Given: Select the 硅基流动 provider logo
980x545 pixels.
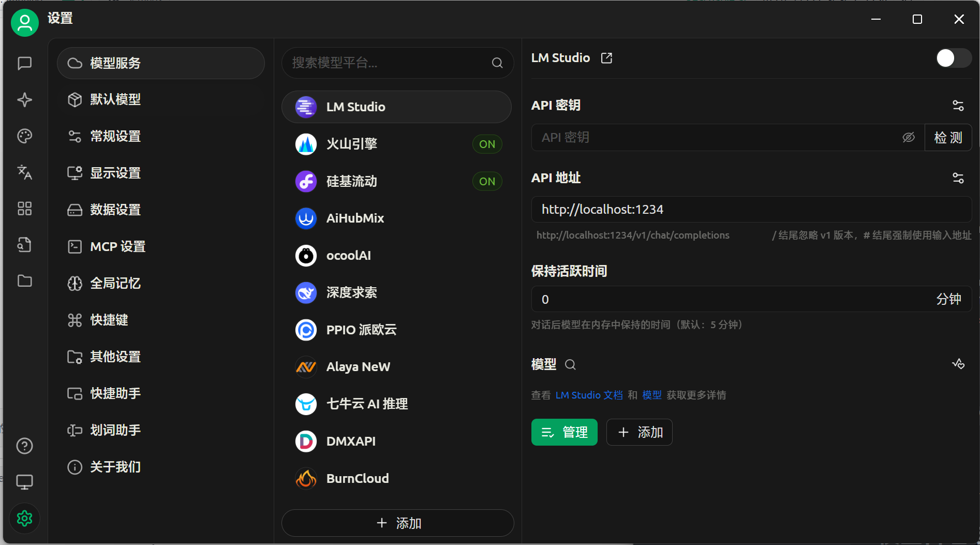Looking at the screenshot, I should point(306,181).
